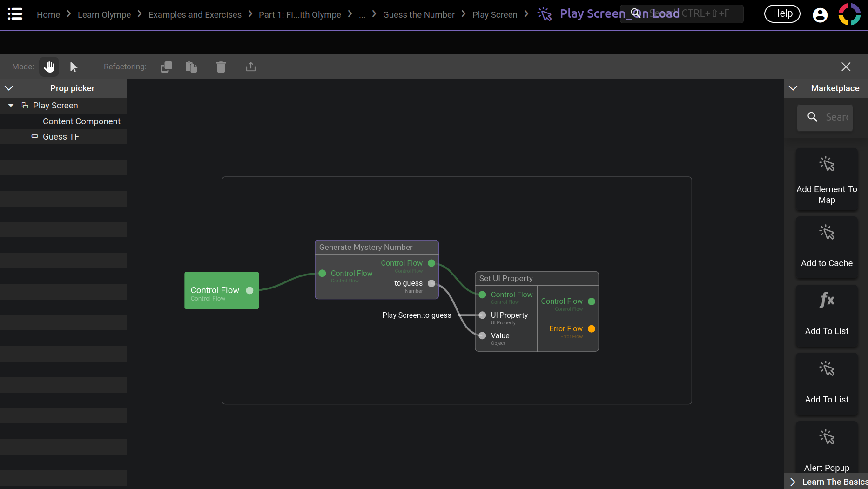Collapse the Play Screen tree node
This screenshot has height=489, width=868.
pyautogui.click(x=11, y=106)
